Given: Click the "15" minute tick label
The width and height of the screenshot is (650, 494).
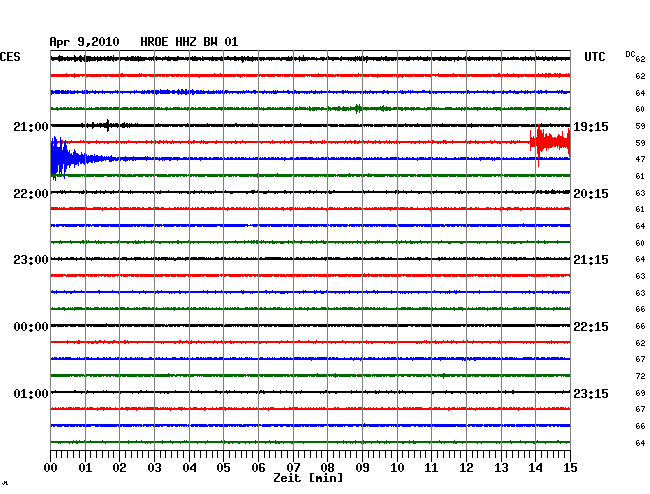Looking at the screenshot, I should point(570,467).
